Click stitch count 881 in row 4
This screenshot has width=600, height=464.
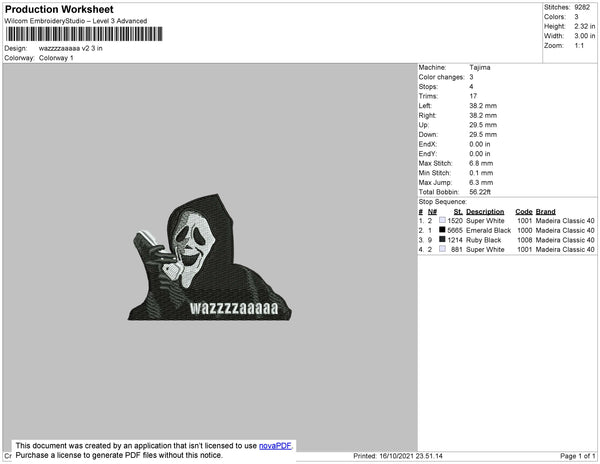click(457, 249)
